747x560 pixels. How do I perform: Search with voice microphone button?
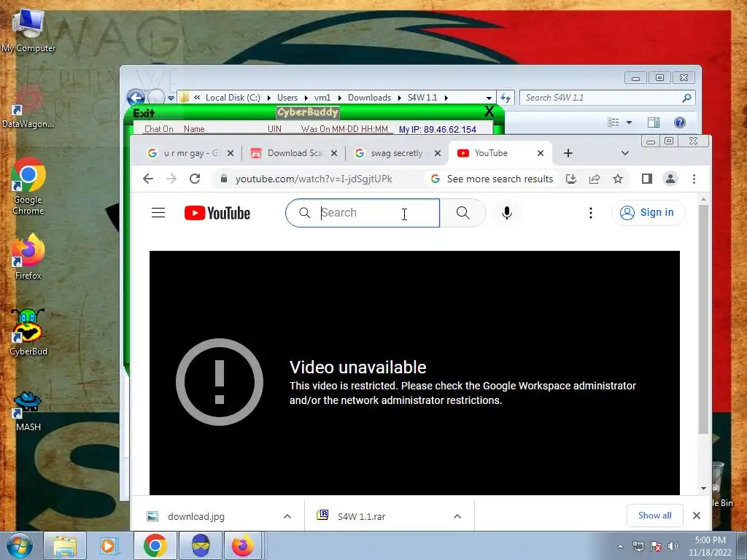coord(507,213)
